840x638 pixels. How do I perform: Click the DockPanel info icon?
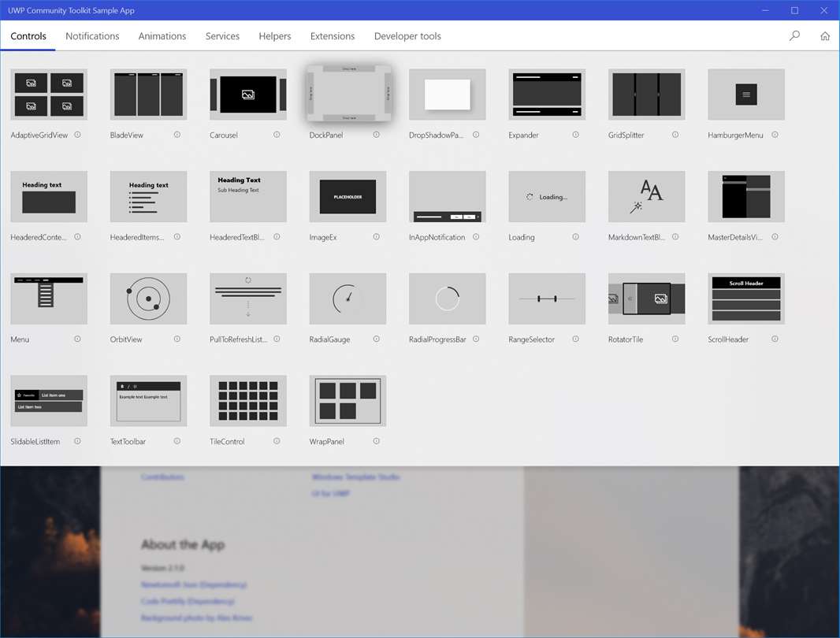(377, 135)
